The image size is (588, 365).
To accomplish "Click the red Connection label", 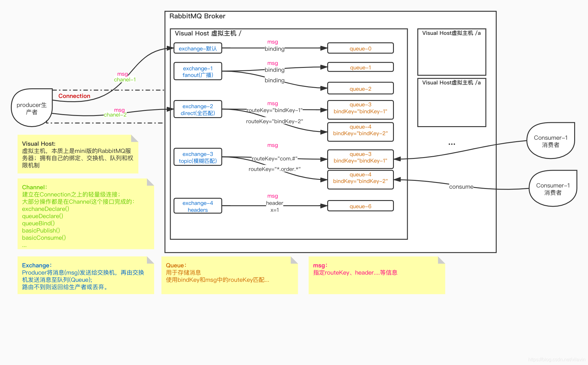I will pos(74,96).
